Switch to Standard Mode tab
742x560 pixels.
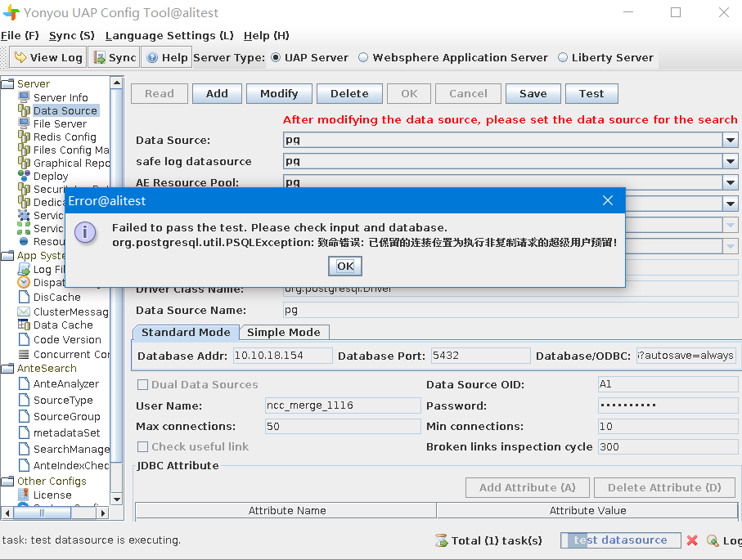[x=186, y=332]
